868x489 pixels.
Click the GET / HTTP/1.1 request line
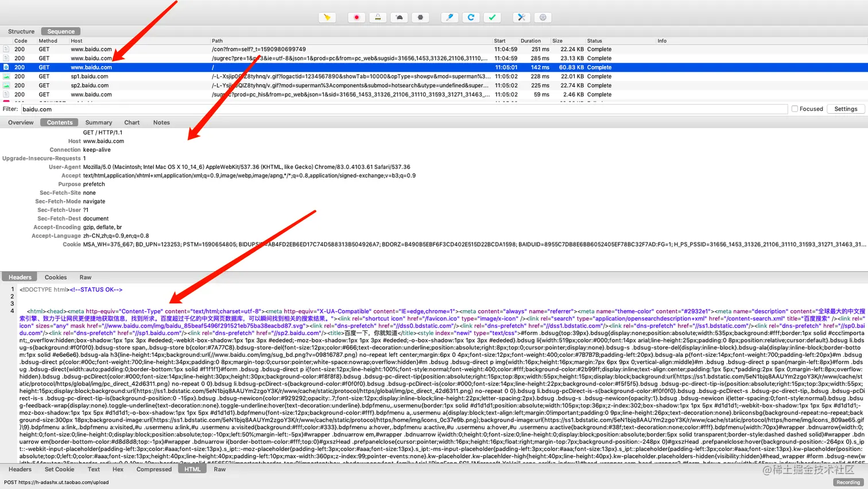pyautogui.click(x=103, y=133)
